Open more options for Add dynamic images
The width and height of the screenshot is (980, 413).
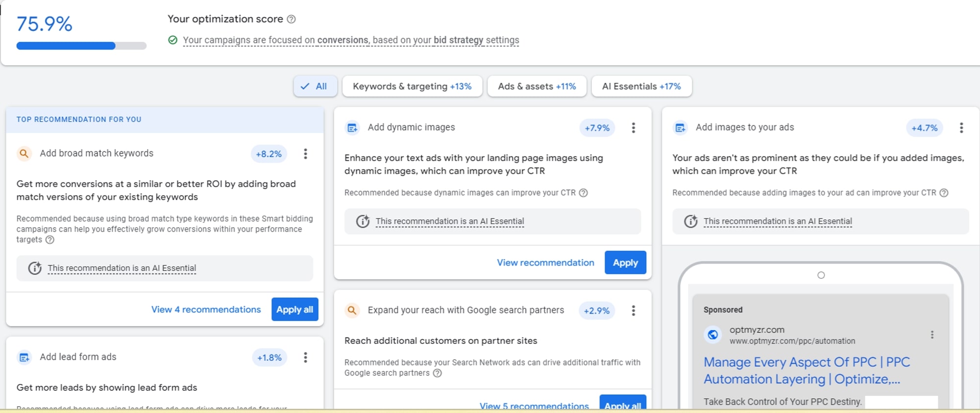click(x=633, y=128)
